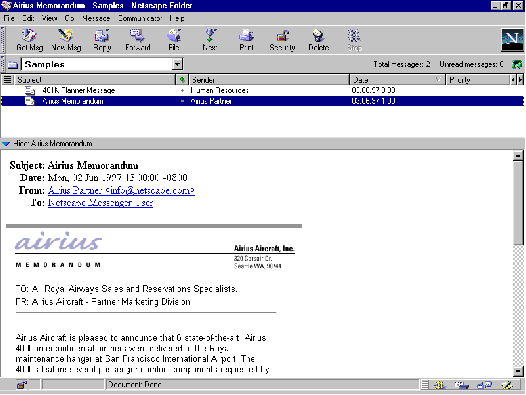Image resolution: width=526 pixels, height=395 pixels.
Task: Click the File message toolbar icon
Action: pyautogui.click(x=174, y=40)
